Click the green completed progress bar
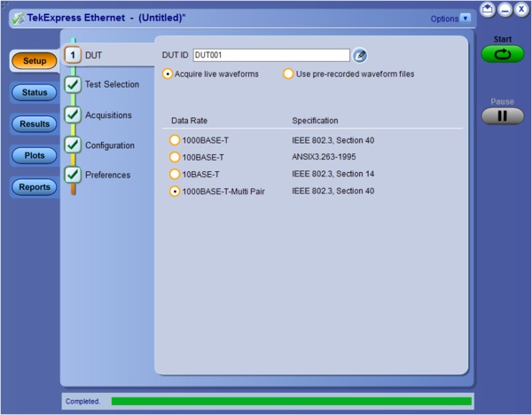Viewport: 532px width, 415px height. tap(292, 401)
